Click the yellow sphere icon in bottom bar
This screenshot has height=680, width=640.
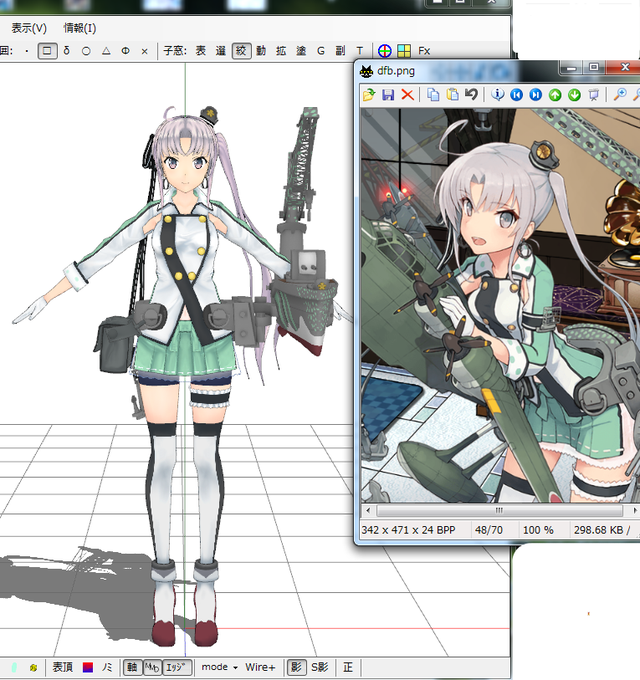[x=33, y=667]
